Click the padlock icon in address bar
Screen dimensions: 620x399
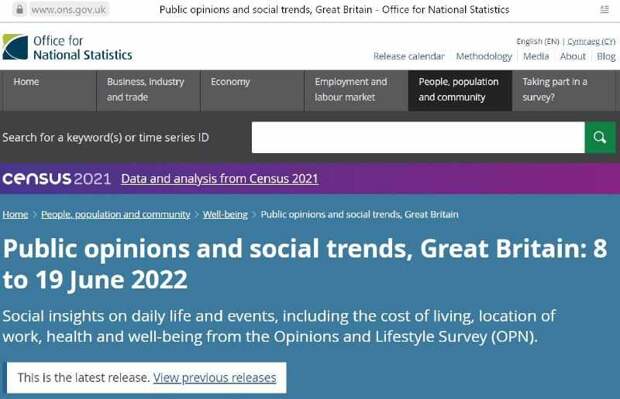(19, 9)
